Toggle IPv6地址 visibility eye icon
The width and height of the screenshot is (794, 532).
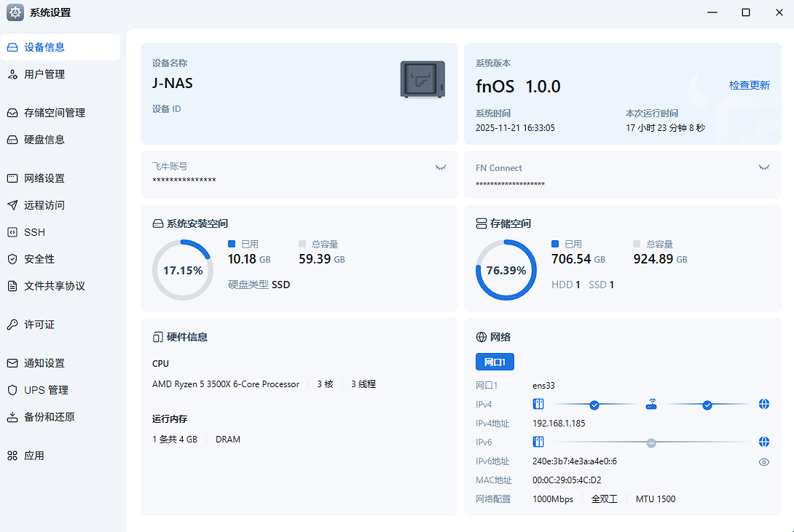pyautogui.click(x=763, y=461)
